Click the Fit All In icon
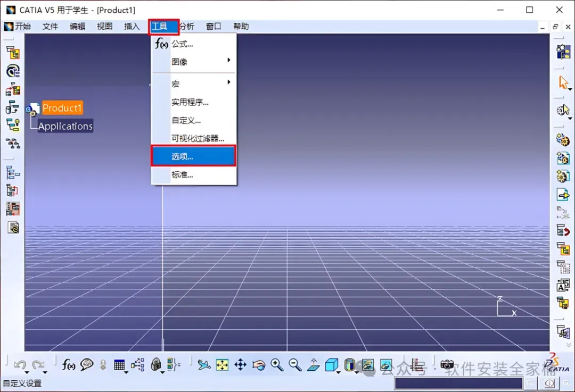This screenshot has height=392, width=575. click(x=222, y=365)
